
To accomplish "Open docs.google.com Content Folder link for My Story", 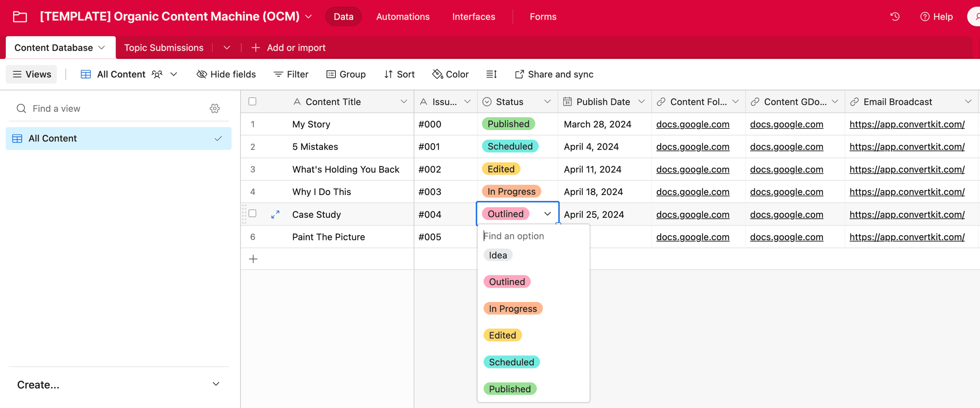I will pyautogui.click(x=693, y=124).
